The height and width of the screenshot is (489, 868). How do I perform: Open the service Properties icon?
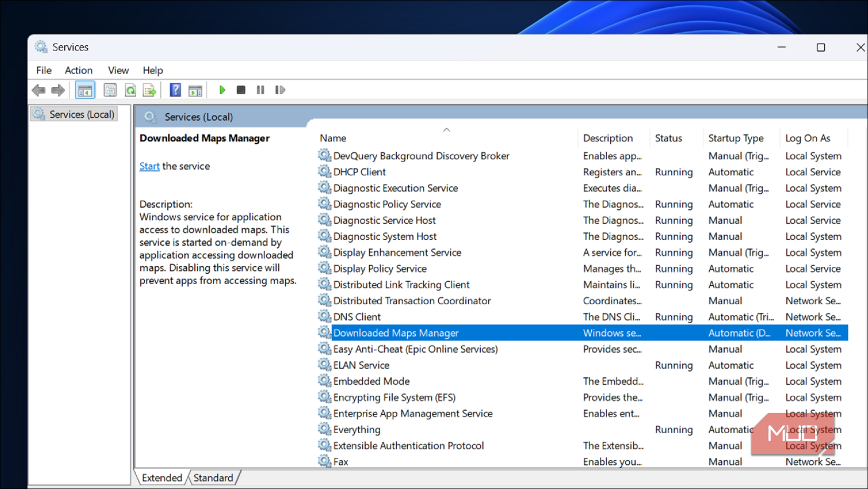110,90
